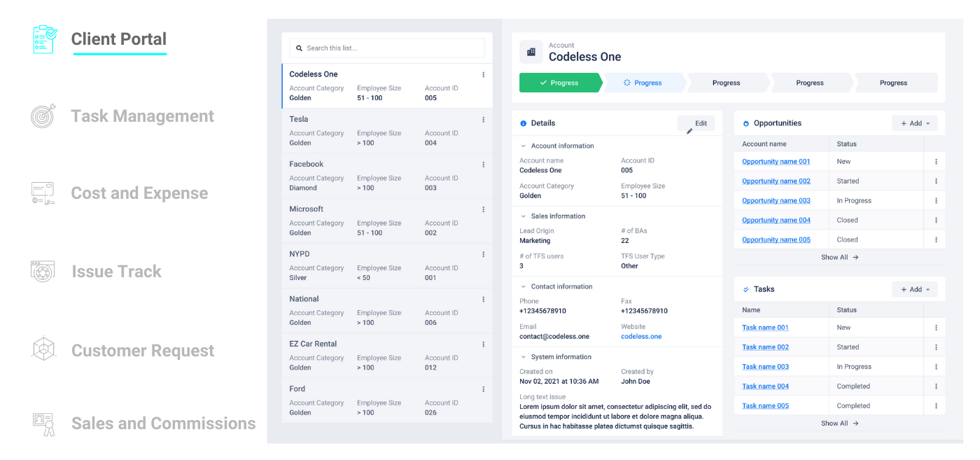Click the Client Portal checklist icon
Screen dimensions: 980x460
pos(45,39)
